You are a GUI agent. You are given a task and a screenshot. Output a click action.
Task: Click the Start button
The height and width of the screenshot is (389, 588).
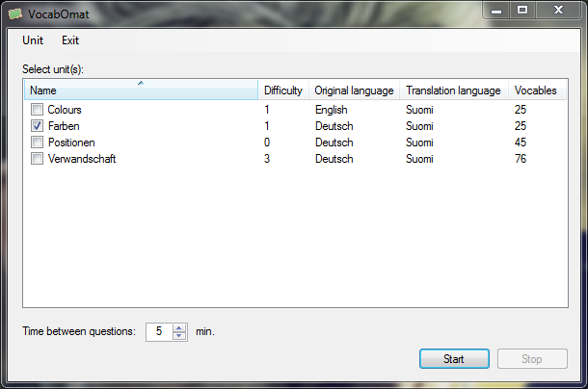coord(454,358)
